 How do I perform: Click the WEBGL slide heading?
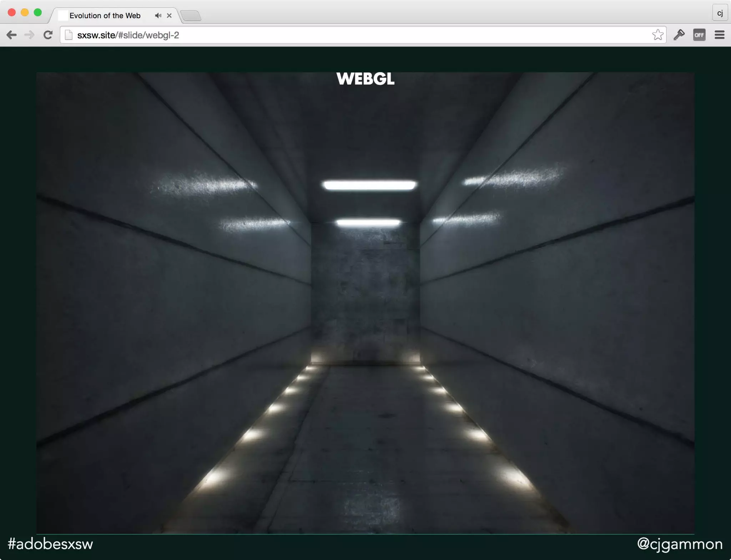pos(365,79)
